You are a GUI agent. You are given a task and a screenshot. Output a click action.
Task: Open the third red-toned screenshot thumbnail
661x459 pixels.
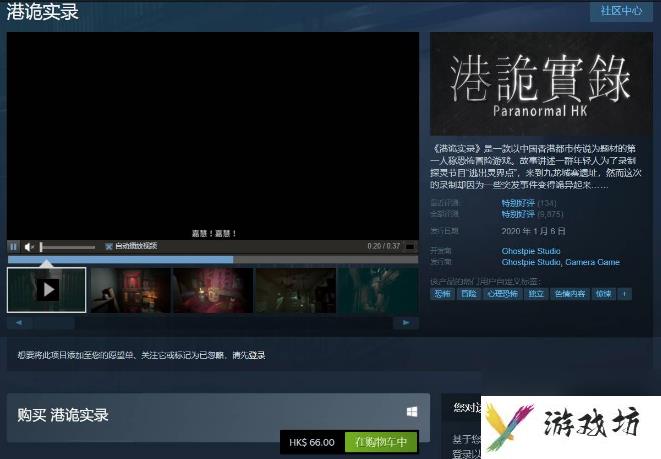[x=213, y=290]
